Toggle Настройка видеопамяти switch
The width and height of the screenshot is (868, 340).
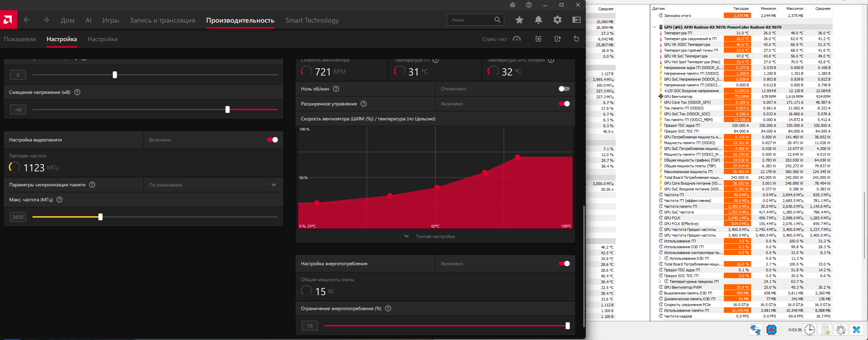coord(272,140)
